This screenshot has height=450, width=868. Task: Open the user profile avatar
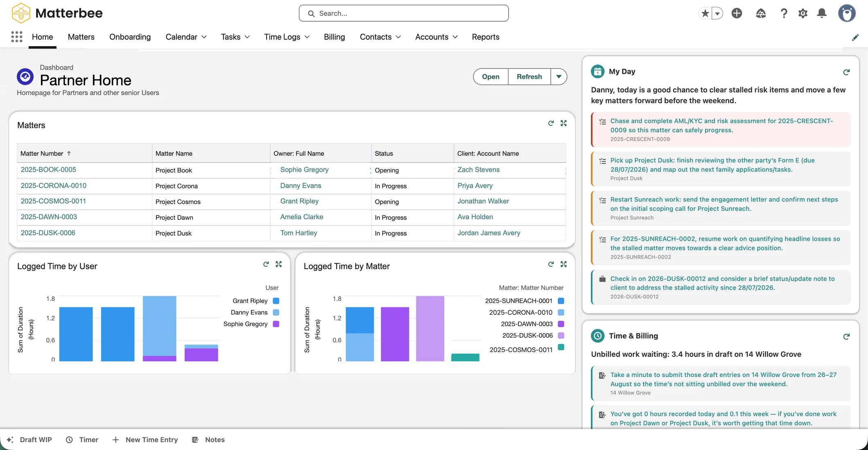(x=847, y=13)
